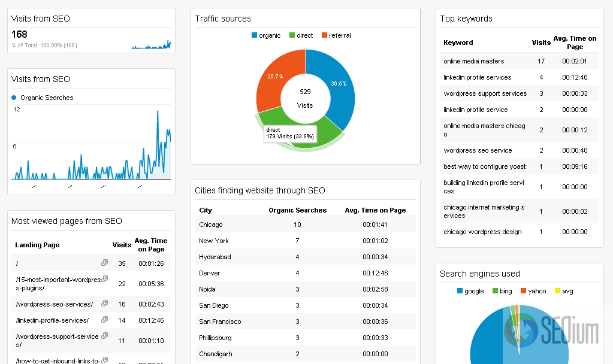
Task: Click the Chicago city row
Action: [x=306, y=225]
